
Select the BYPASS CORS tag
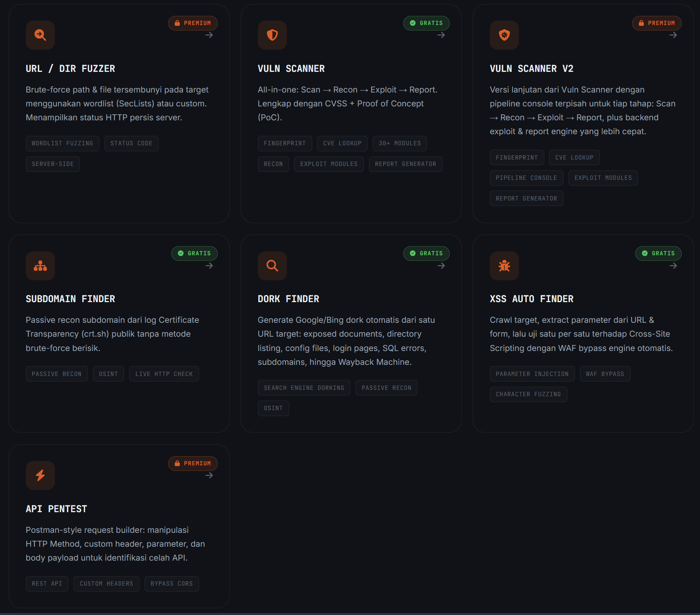coord(172,584)
